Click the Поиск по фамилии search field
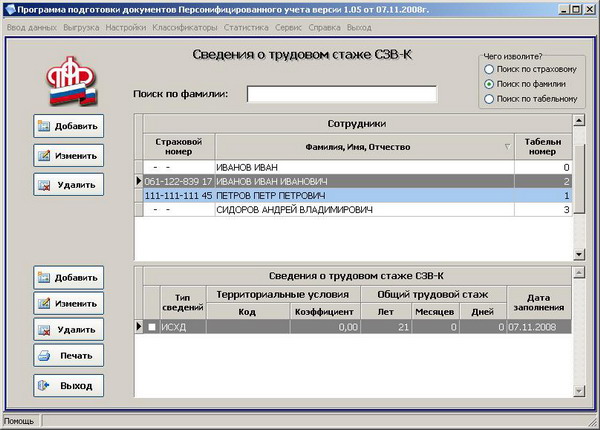Image resolution: width=600 pixels, height=430 pixels. click(x=341, y=94)
